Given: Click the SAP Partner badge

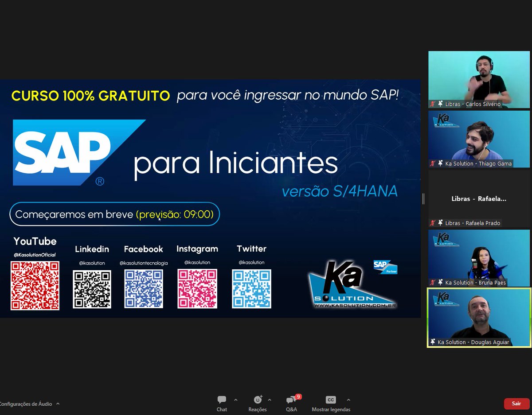Looking at the screenshot, I should pyautogui.click(x=385, y=267).
